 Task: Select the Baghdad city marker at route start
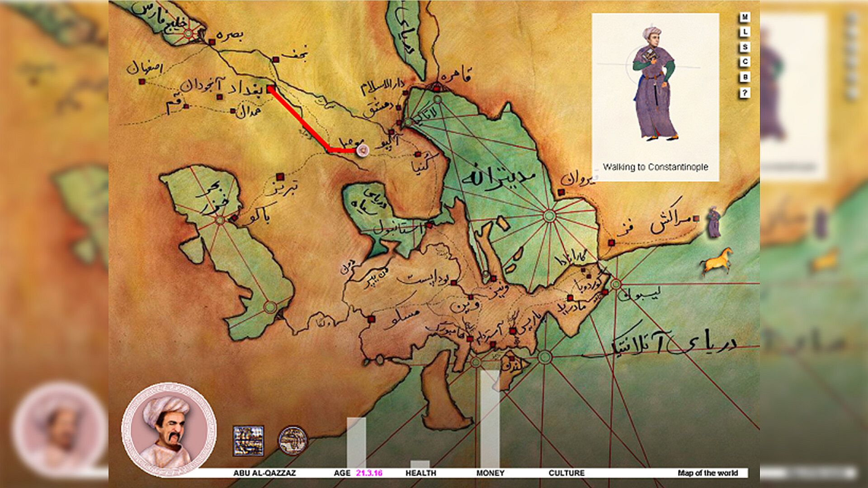coord(271,89)
